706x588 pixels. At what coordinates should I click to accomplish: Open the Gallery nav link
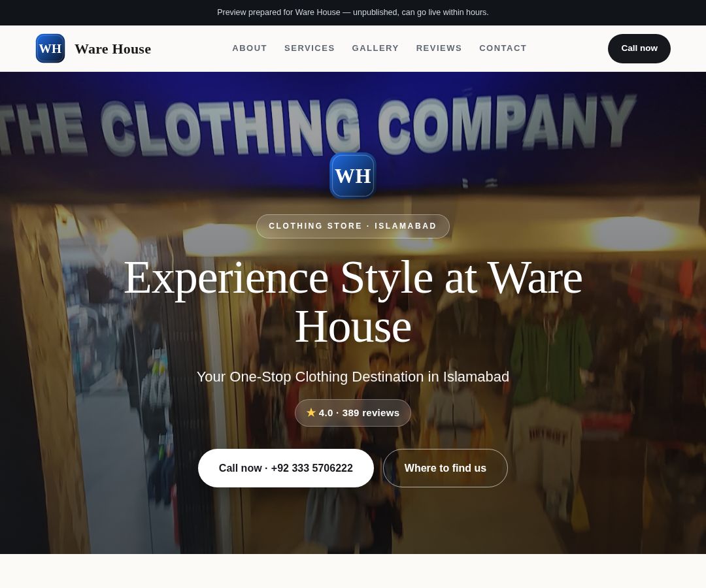pos(375,48)
